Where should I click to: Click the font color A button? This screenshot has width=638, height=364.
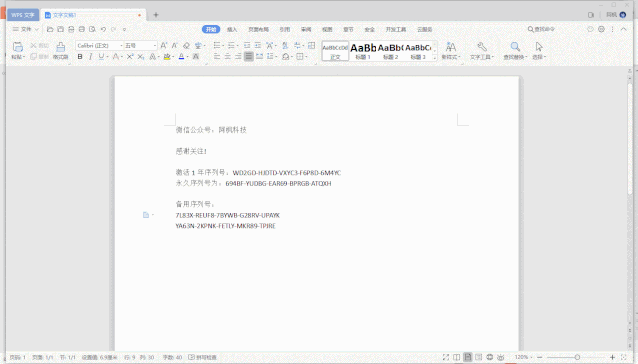pyautogui.click(x=181, y=57)
